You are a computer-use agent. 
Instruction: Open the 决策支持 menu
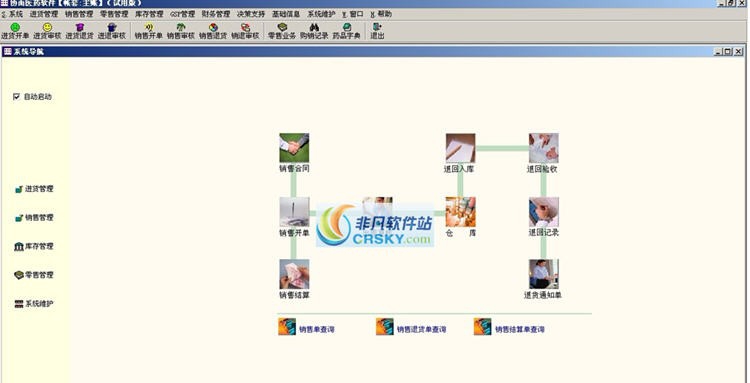[x=251, y=14]
